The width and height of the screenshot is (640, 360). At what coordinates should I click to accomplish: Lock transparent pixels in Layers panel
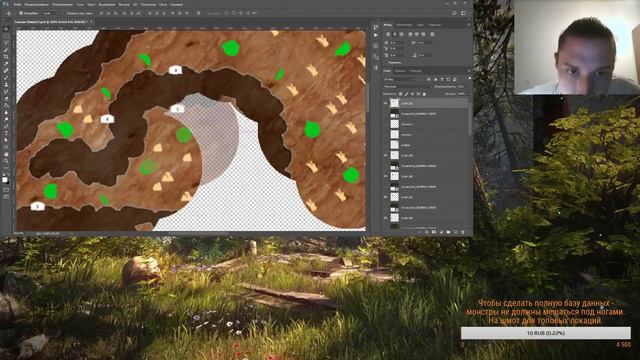(400, 94)
